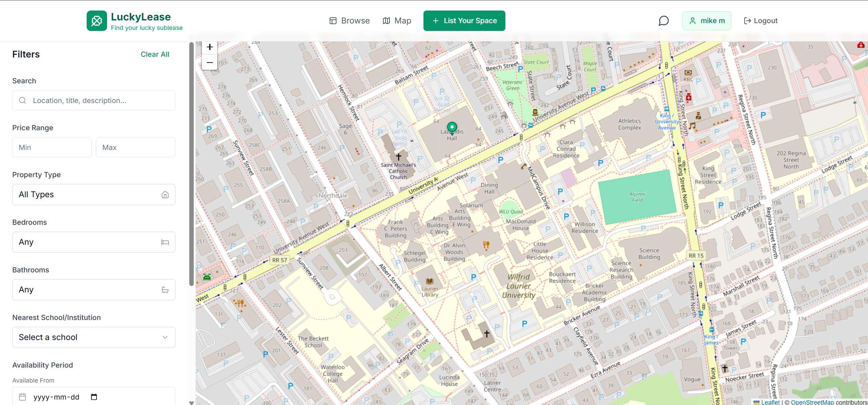Viewport: 868px width, 405px height.
Task: Click the List Your Space button
Action: tap(464, 21)
